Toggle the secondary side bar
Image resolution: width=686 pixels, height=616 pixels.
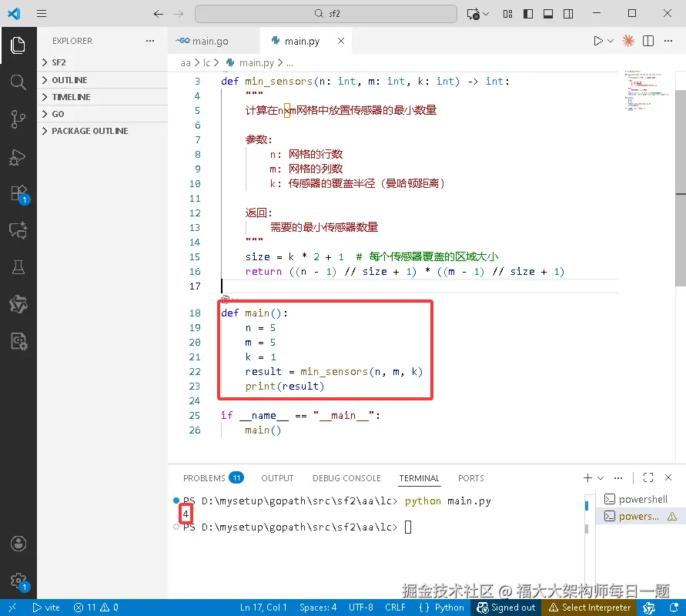tap(568, 14)
